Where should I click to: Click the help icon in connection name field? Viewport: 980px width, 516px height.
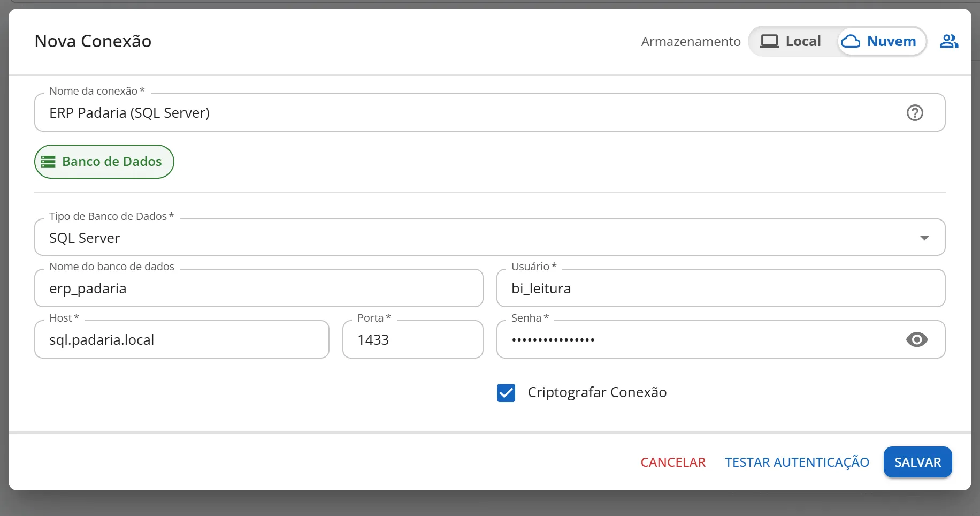[x=915, y=113]
